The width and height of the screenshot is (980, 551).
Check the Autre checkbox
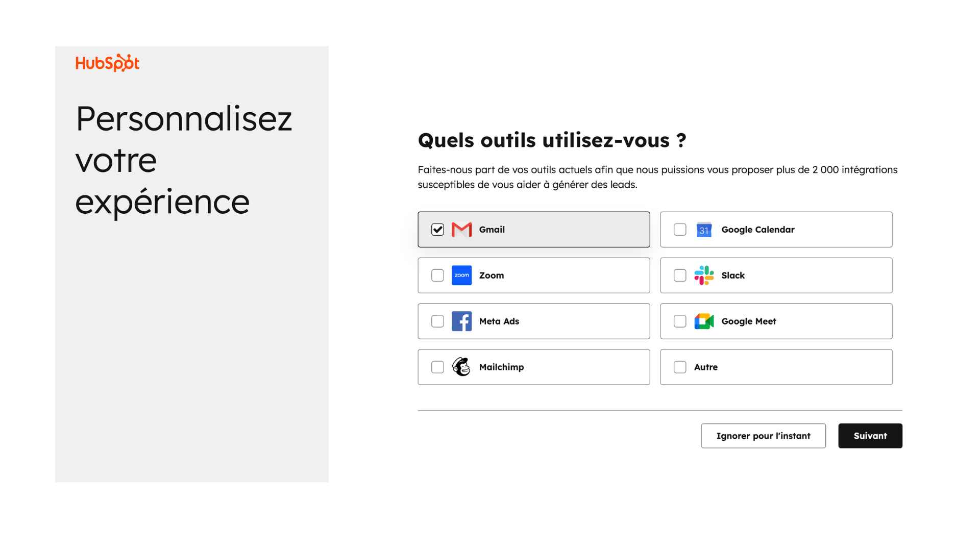tap(680, 367)
